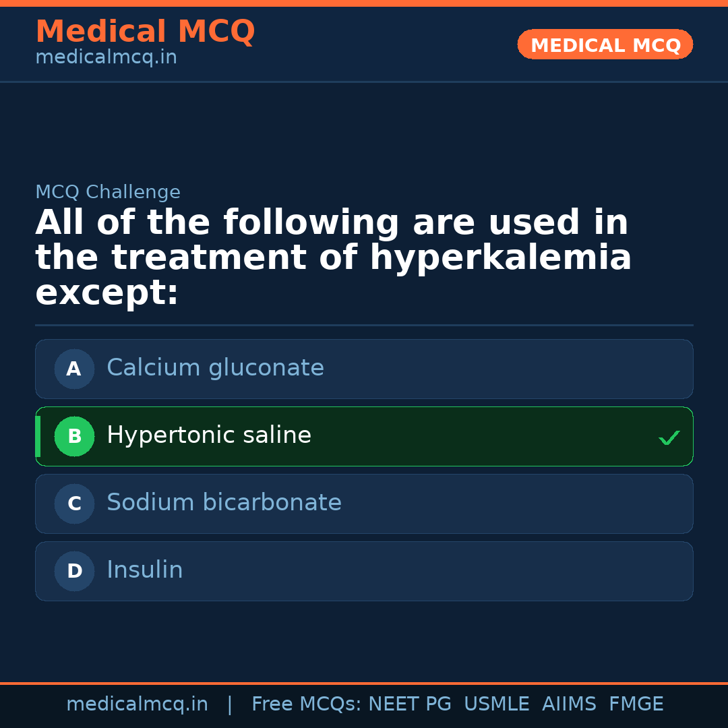728x728 pixels.
Task: Click the large Medical MCQ header title
Action: point(145,32)
